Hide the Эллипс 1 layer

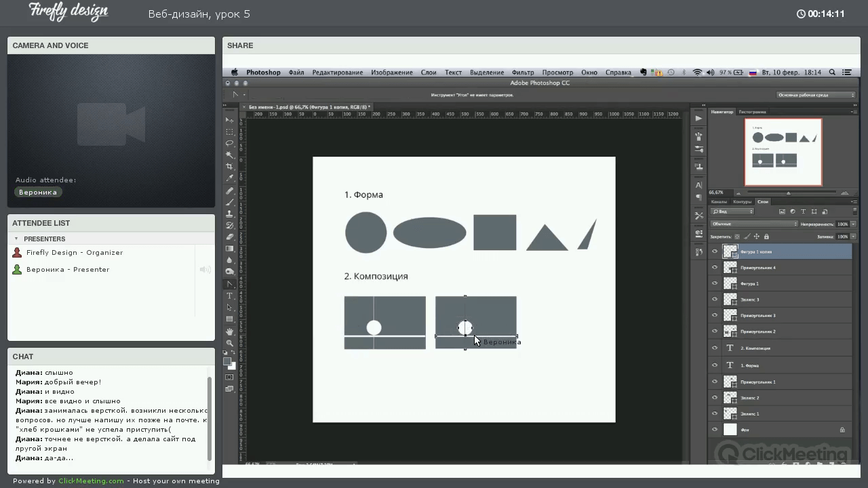(714, 413)
